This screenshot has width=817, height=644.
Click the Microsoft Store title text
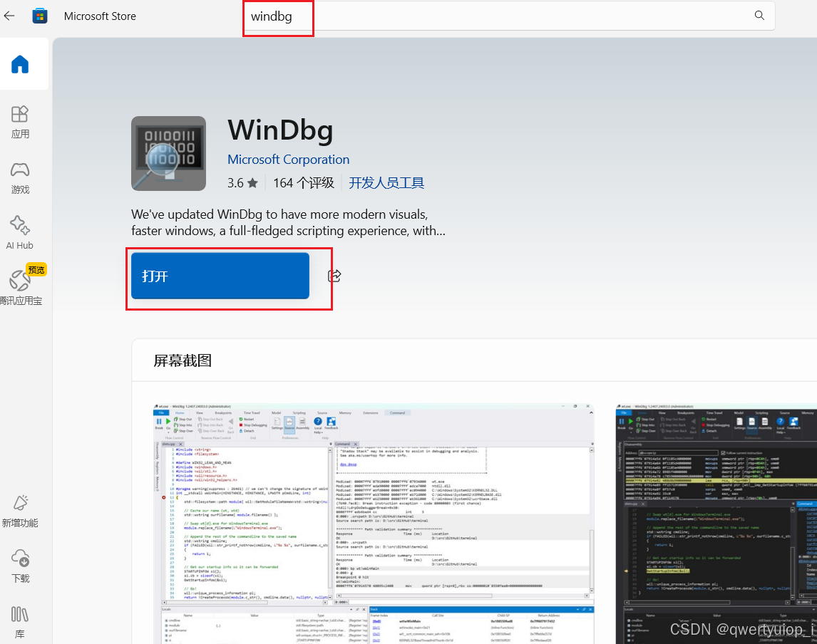pyautogui.click(x=100, y=16)
